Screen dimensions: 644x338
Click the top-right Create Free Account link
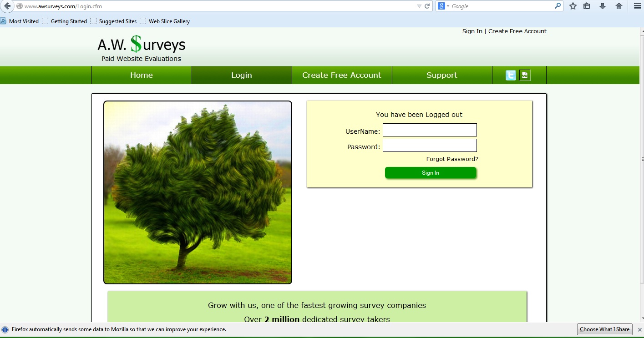[517, 31]
